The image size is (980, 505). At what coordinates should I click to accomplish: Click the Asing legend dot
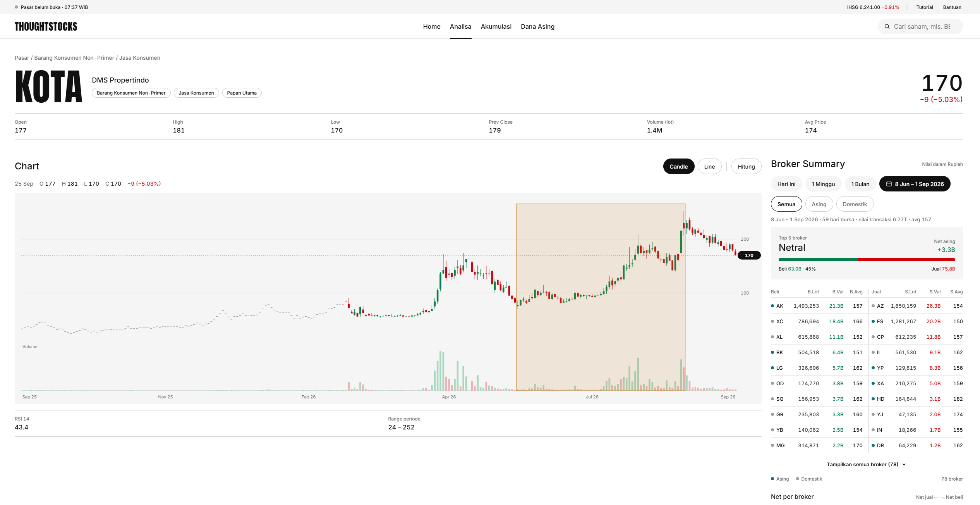click(x=772, y=479)
